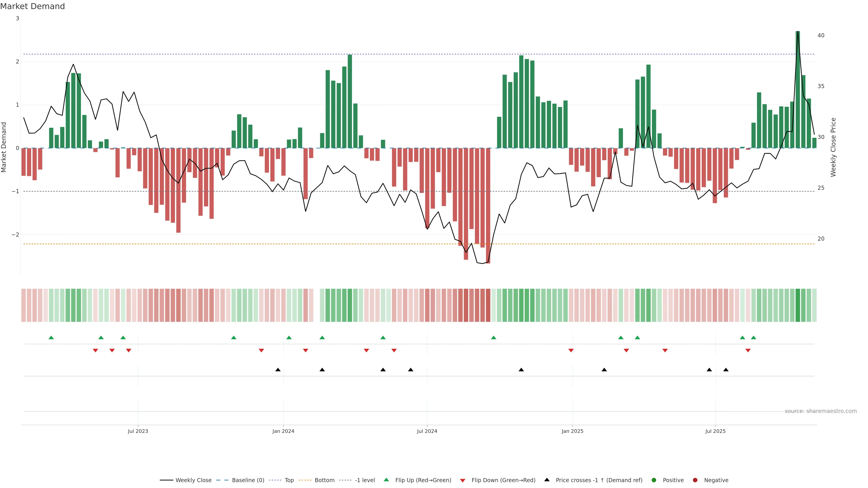Click the darkest green heat strip cell

click(797, 305)
